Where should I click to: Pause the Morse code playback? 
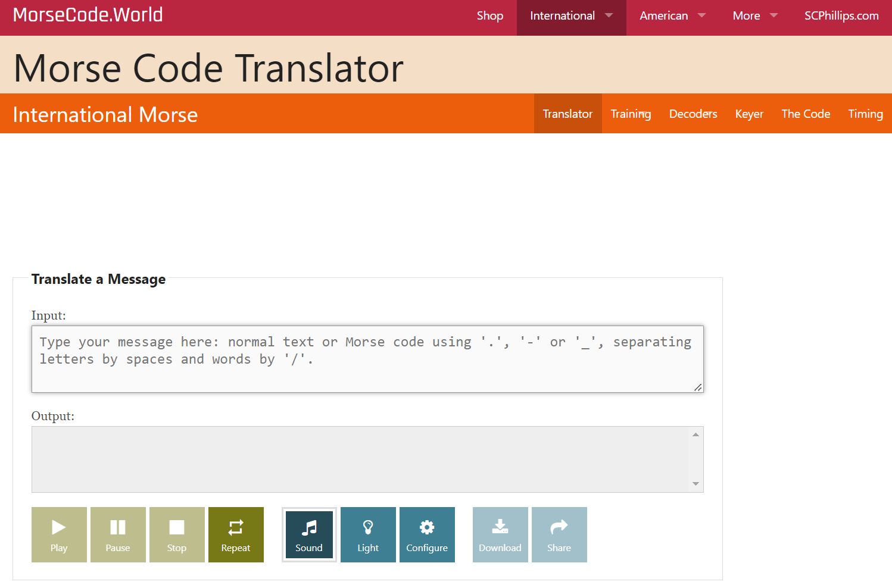coord(118,534)
